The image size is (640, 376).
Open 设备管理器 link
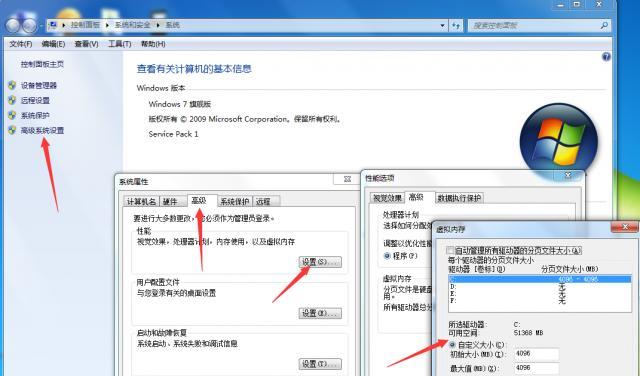click(39, 86)
